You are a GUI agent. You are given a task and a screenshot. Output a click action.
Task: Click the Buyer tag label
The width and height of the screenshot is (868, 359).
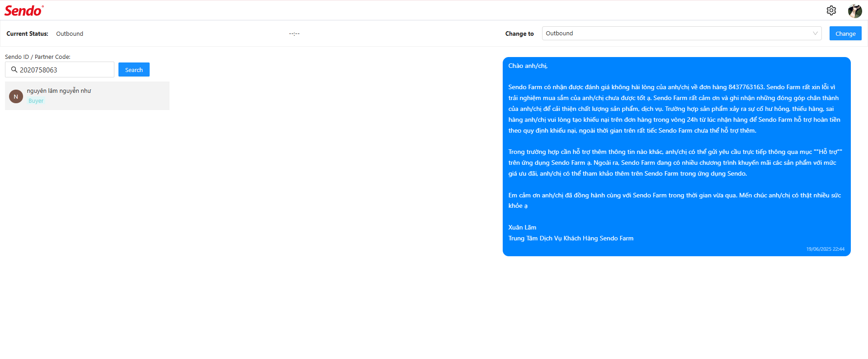(36, 101)
